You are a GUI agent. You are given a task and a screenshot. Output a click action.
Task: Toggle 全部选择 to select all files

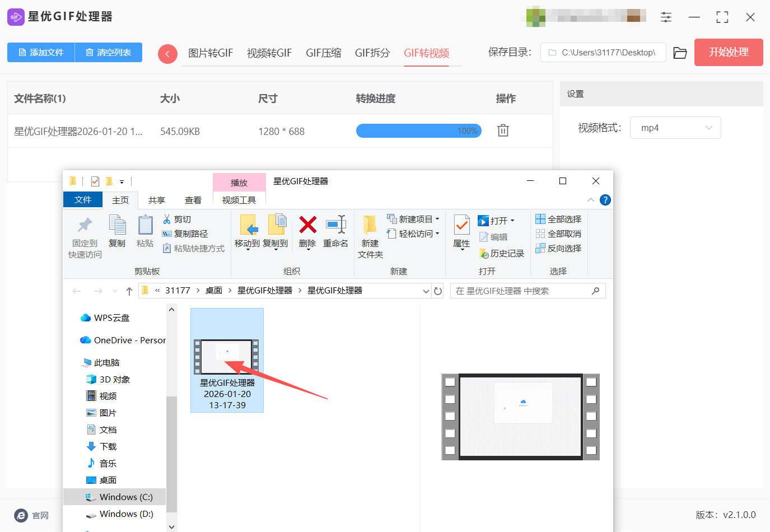click(558, 219)
